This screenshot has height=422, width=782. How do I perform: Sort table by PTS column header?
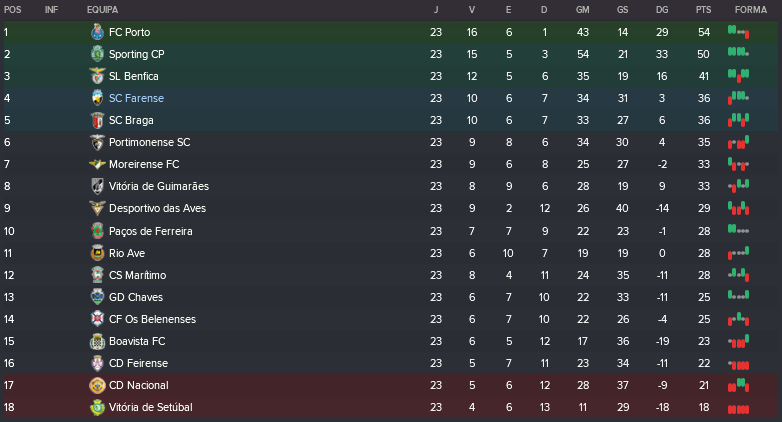703,9
